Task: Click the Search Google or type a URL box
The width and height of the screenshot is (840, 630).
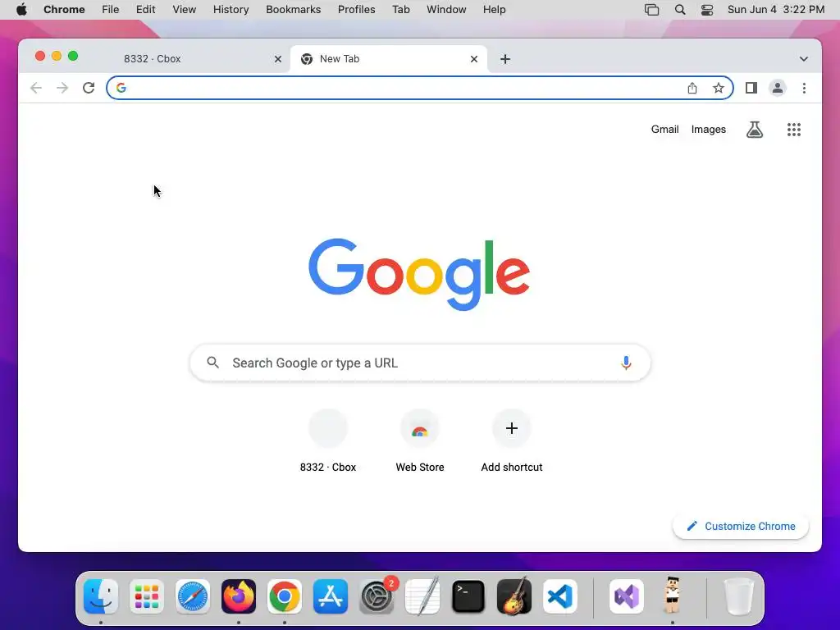Action: pos(420,363)
